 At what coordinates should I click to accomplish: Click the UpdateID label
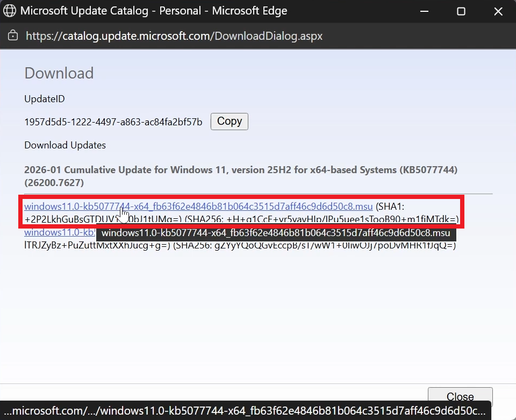(45, 99)
